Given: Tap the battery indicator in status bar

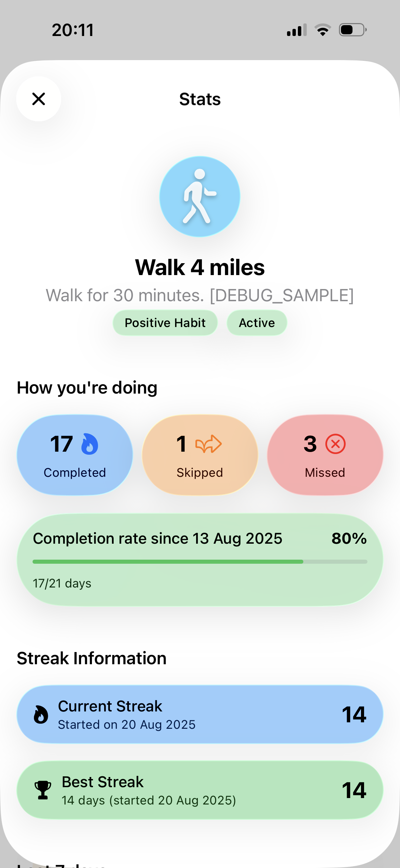Looking at the screenshot, I should click(x=353, y=30).
